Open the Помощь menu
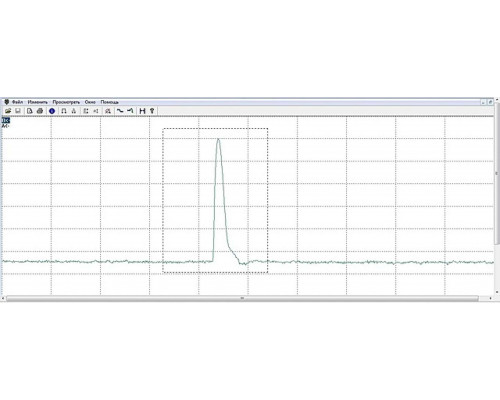 tap(110, 102)
